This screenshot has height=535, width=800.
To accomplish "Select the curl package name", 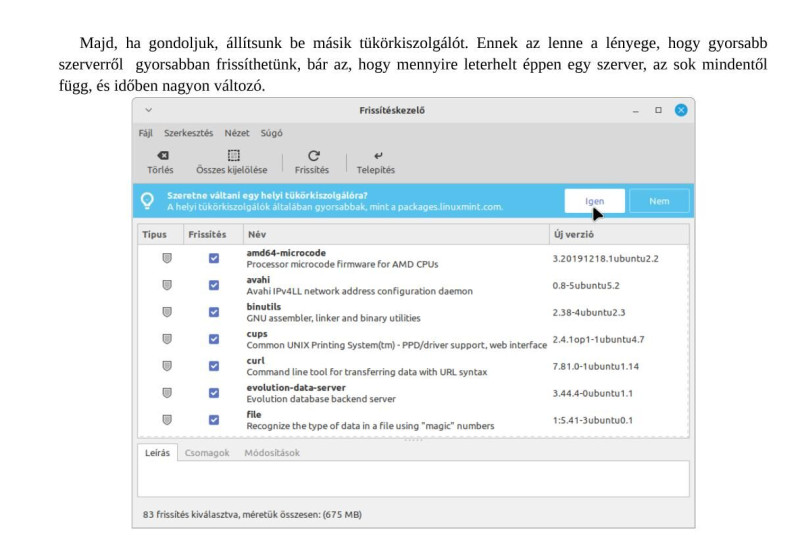I will 256,361.
